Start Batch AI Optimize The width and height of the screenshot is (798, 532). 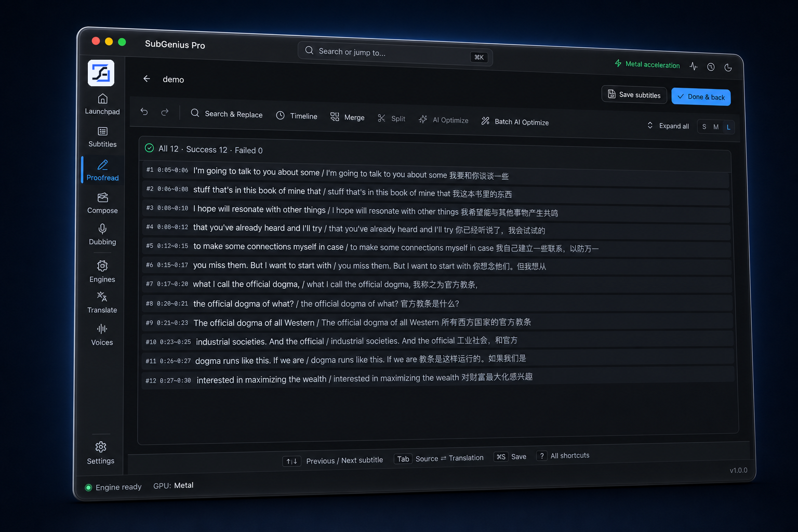(515, 122)
